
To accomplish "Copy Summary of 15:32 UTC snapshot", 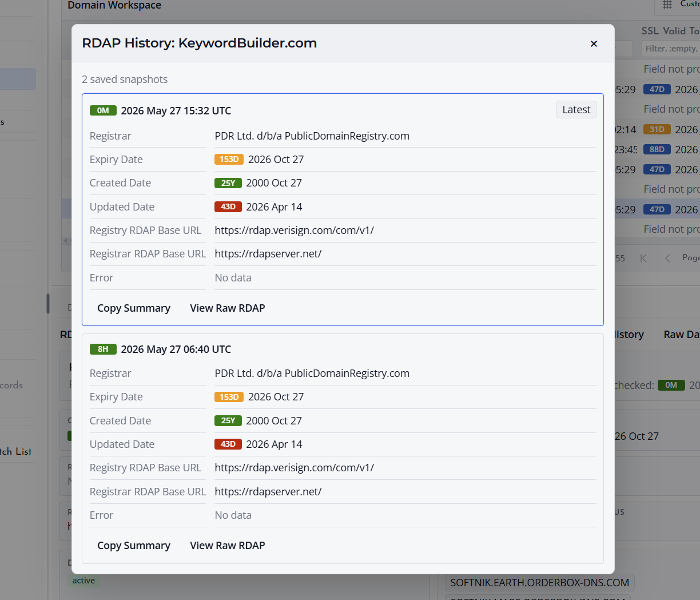I will (134, 308).
